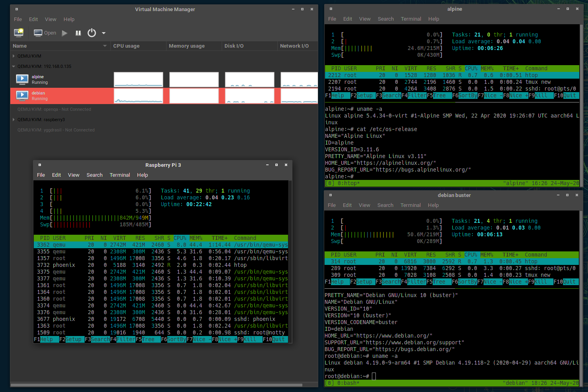Click the Raspberry Pi 3 window menu icon
Image resolution: width=588 pixels, height=392 pixels.
[x=40, y=165]
